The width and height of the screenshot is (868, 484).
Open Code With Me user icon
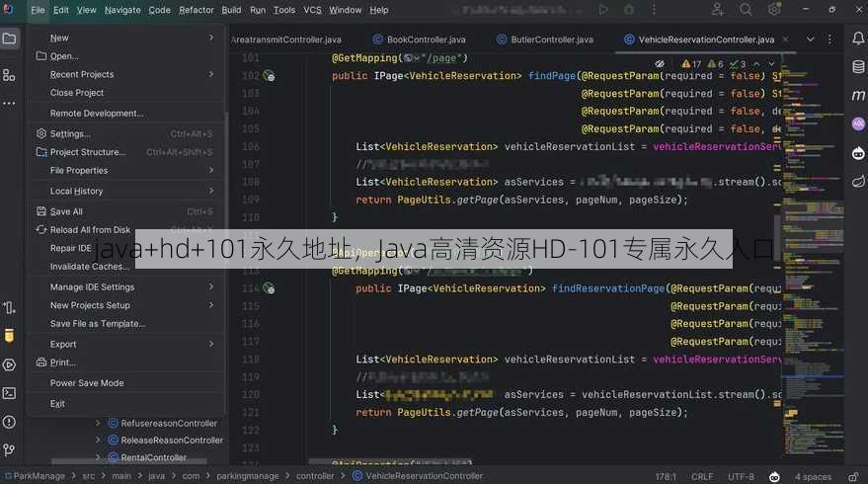(x=718, y=10)
